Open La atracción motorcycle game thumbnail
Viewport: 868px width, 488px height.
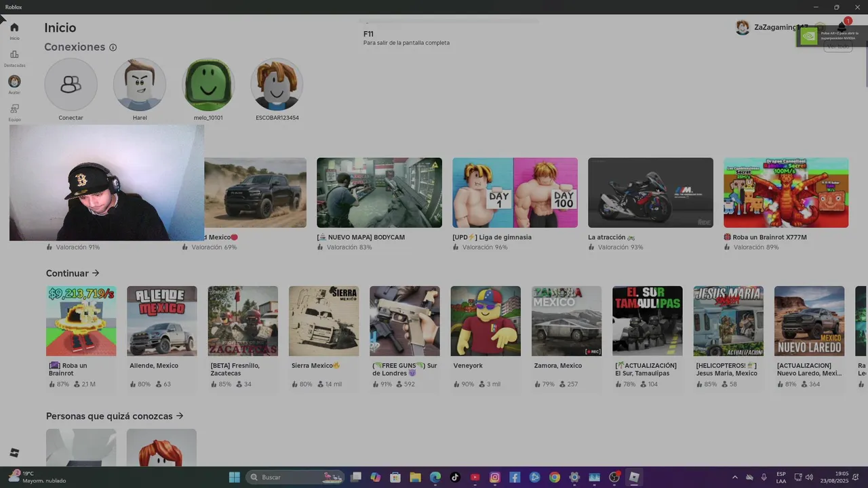click(650, 192)
